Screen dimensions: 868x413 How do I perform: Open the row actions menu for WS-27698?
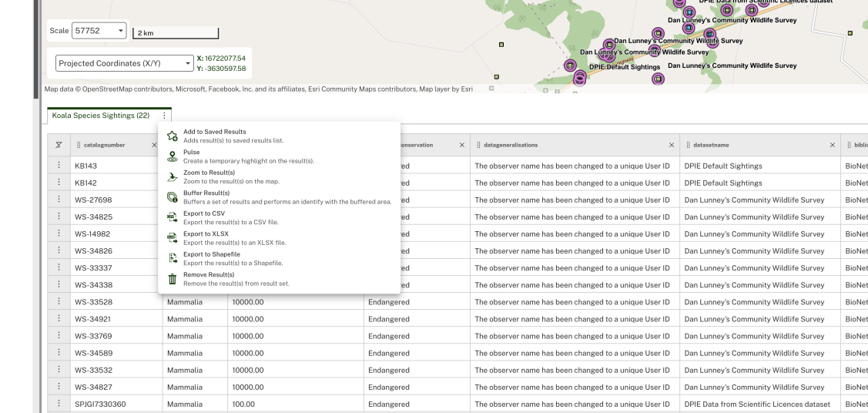59,200
